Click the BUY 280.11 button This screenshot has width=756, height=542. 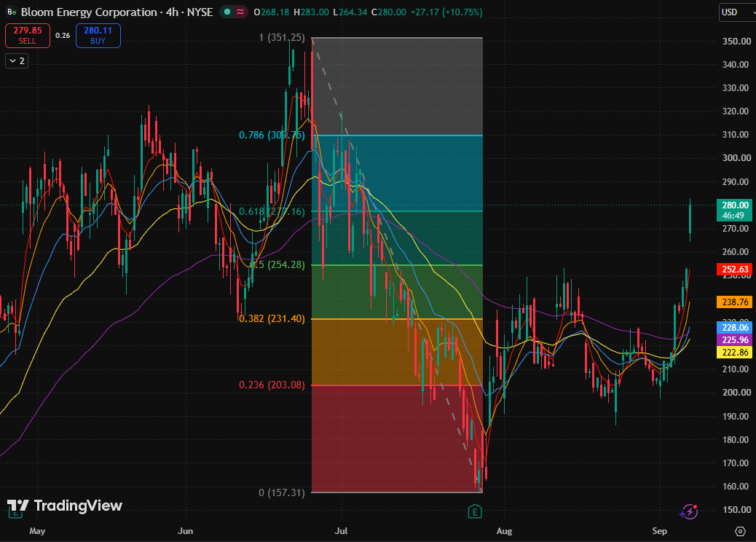coord(98,36)
